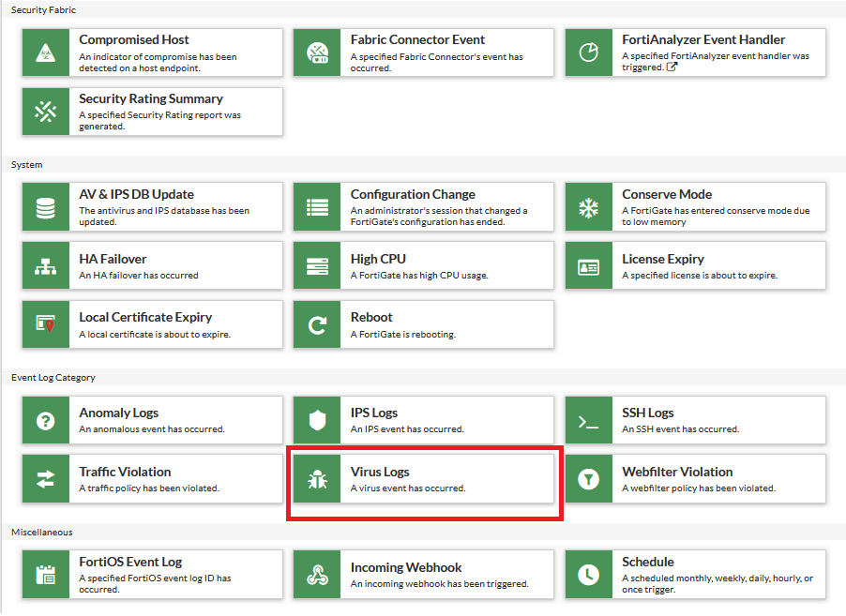This screenshot has width=846, height=616.
Task: Click the AV & IPS DB Update database icon
Action: pos(46,207)
